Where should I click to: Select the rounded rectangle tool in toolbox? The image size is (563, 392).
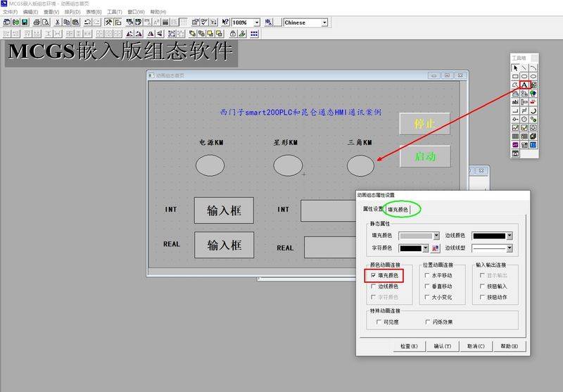pos(524,76)
